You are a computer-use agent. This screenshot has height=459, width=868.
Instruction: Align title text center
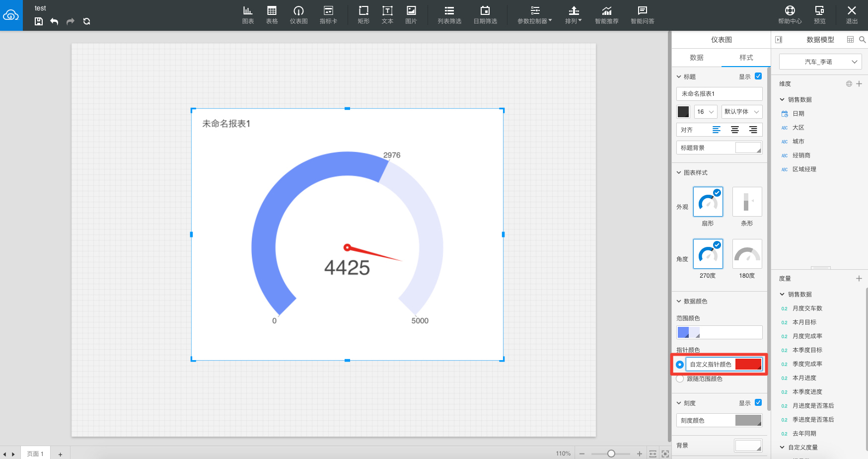[735, 130]
